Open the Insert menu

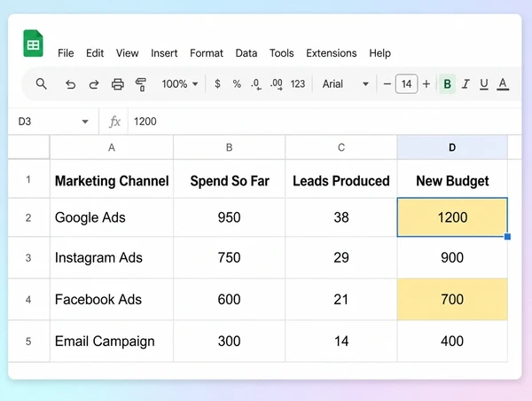[x=164, y=53]
